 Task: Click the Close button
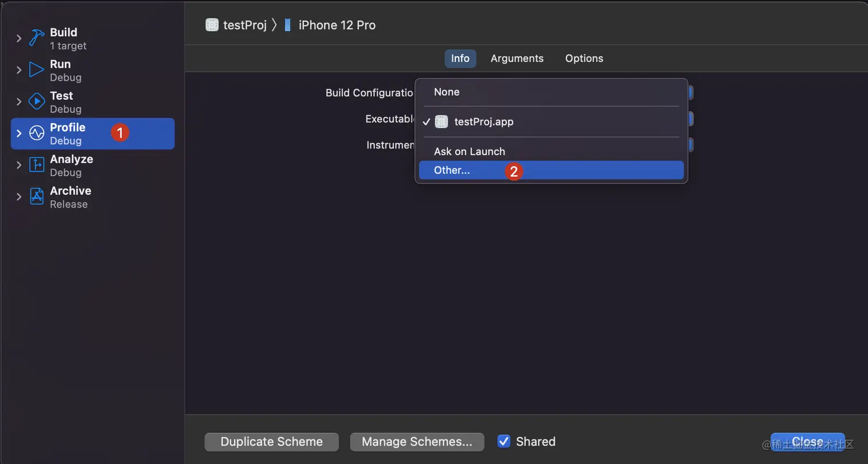tap(808, 442)
